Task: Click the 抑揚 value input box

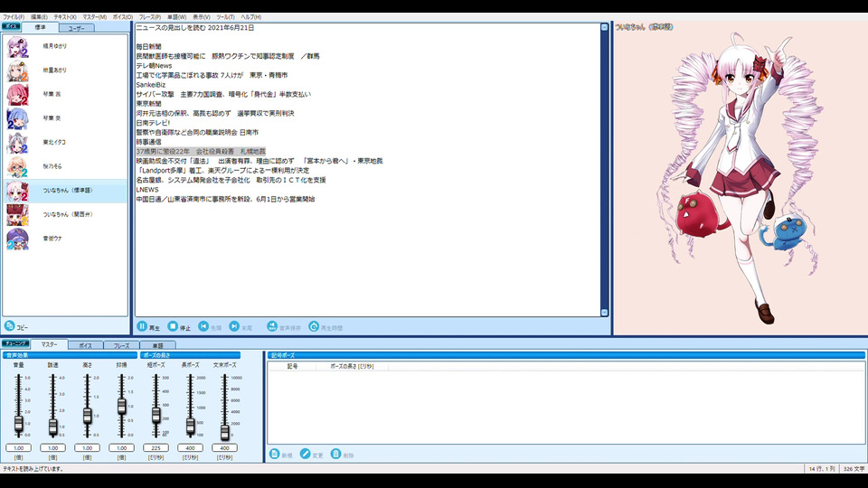Action: click(121, 447)
